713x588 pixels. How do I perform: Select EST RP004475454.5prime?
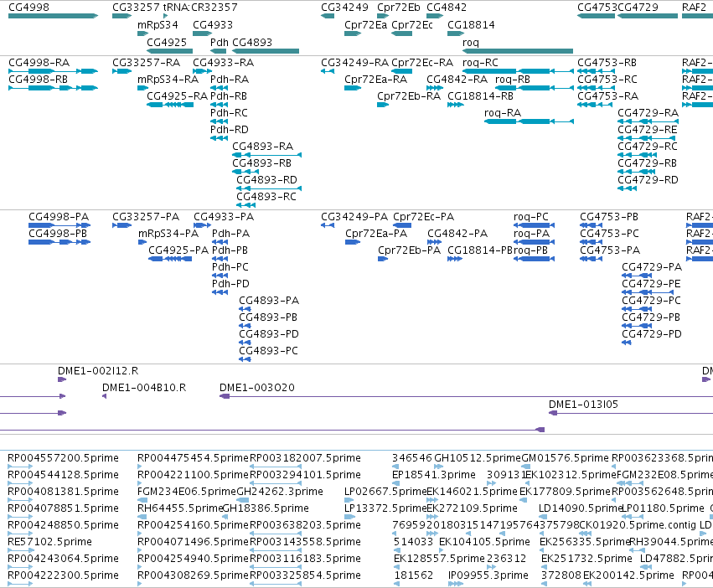(x=193, y=457)
